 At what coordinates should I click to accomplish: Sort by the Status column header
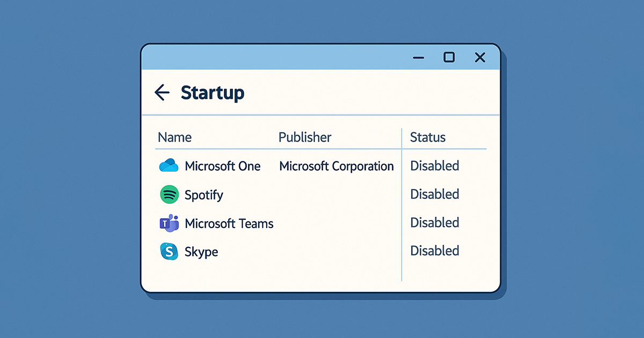tap(428, 137)
